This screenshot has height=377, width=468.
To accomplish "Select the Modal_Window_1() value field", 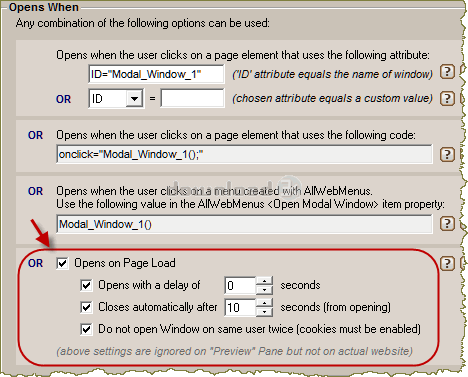I will coord(244,224).
